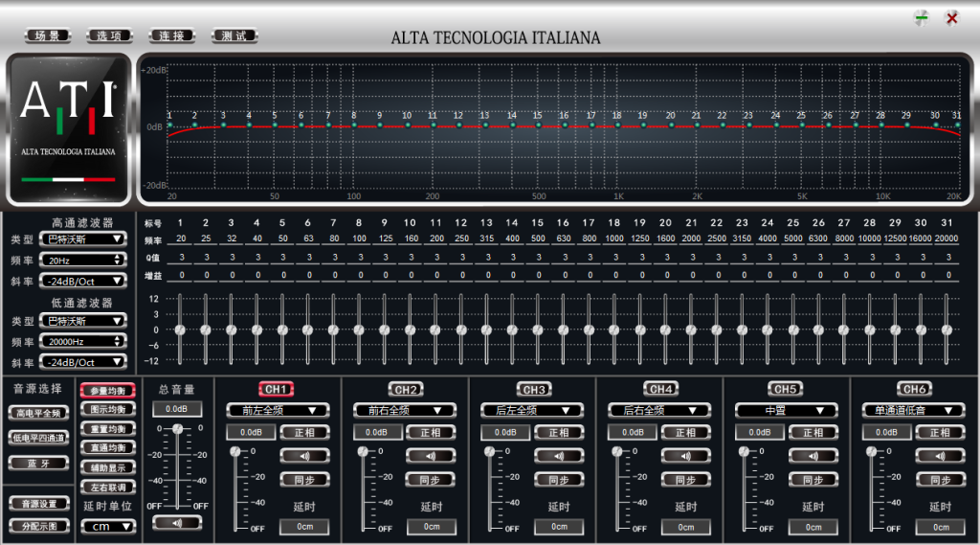Minimize the window with the green minus icon
The image size is (980, 545).
pyautogui.click(x=922, y=17)
